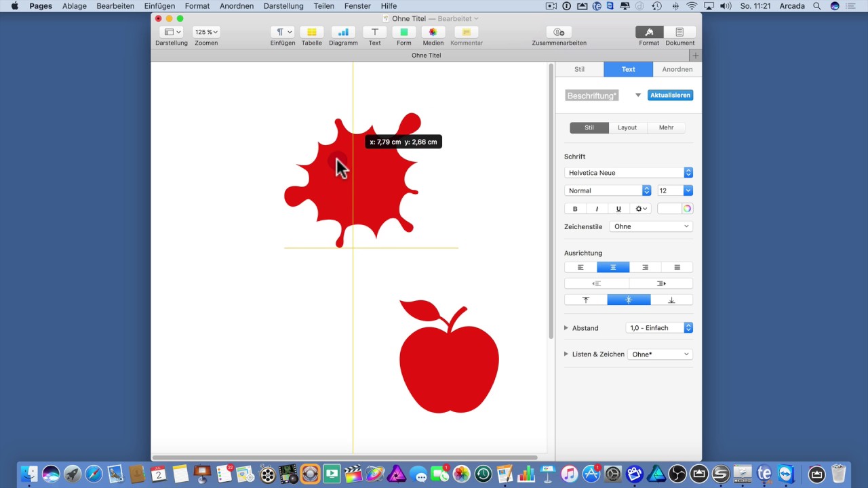Screen dimensions: 868x488
Task: Toggle italic formatting
Action: (597, 209)
